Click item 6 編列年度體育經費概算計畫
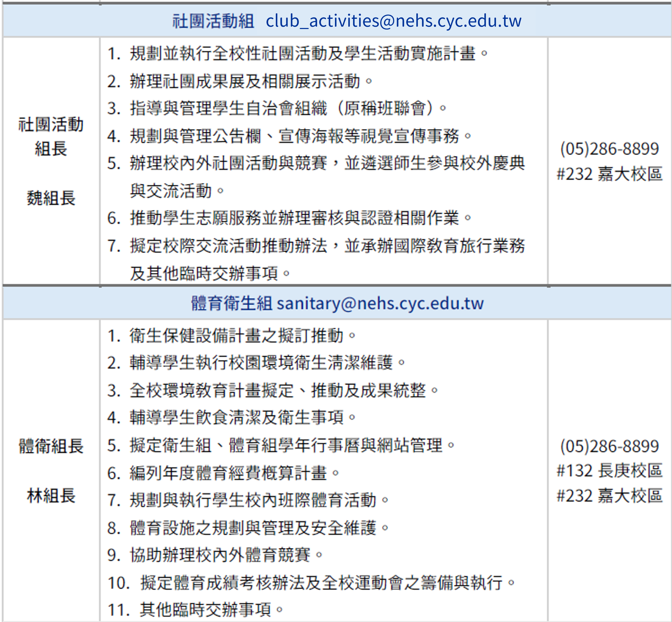 coord(228,473)
